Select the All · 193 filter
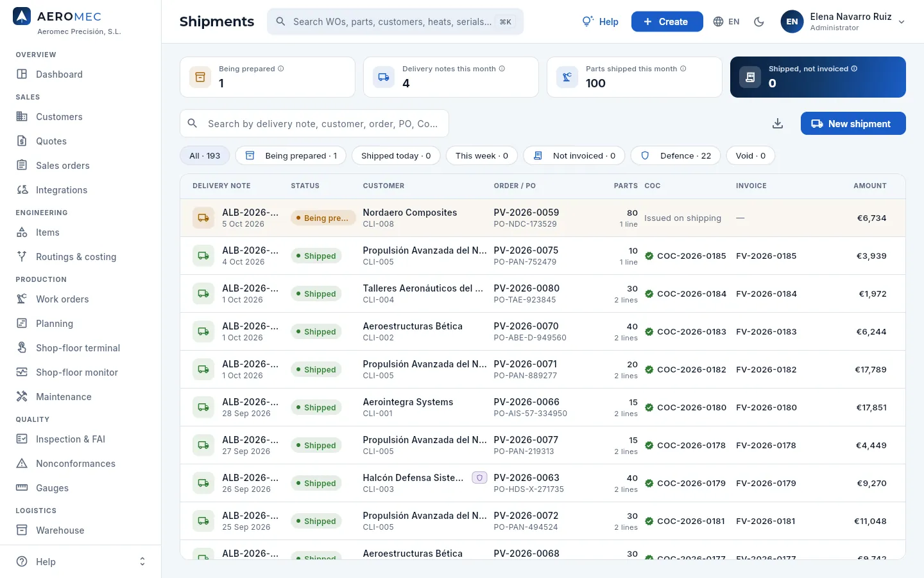The width and height of the screenshot is (924, 578). pyautogui.click(x=205, y=155)
